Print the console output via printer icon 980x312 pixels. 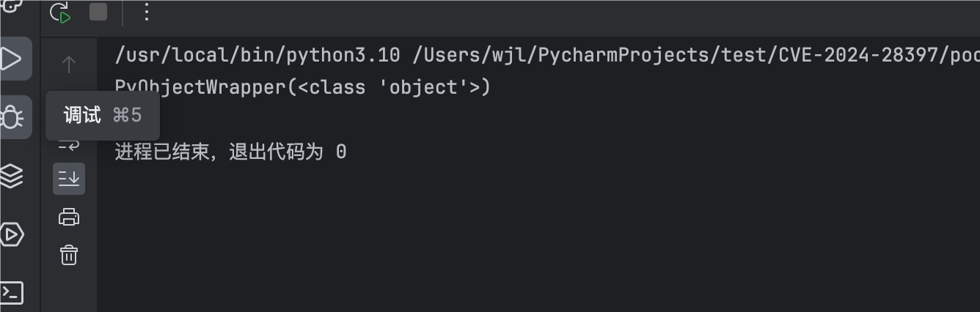69,217
